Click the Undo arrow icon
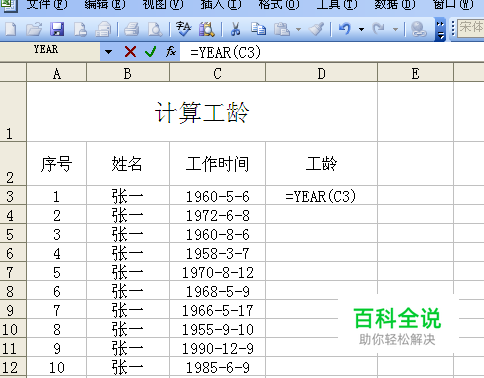Viewport: 484px width, 378px height. [x=345, y=29]
